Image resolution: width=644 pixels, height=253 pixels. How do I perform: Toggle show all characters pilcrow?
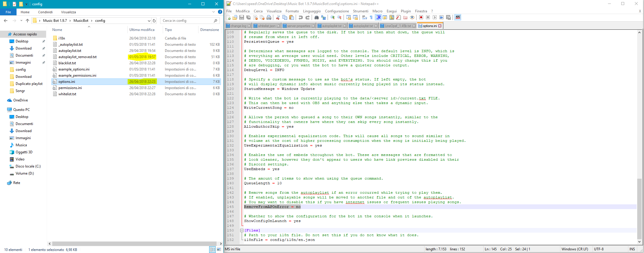pyautogui.click(x=371, y=17)
